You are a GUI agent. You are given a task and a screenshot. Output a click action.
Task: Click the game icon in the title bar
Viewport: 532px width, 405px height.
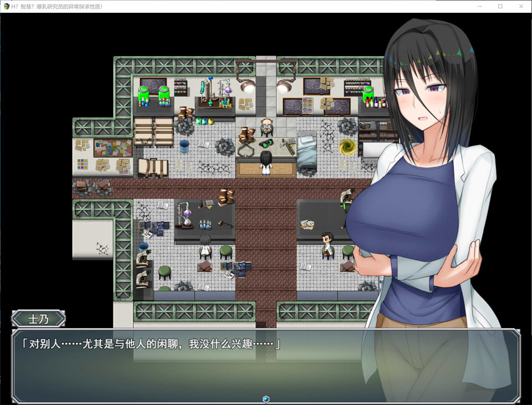click(7, 6)
